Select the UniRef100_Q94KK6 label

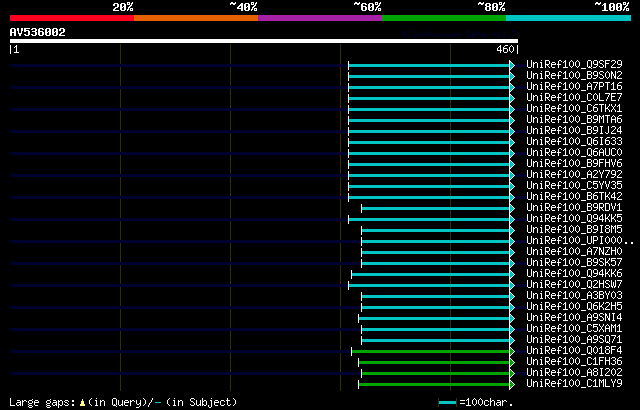tap(574, 274)
